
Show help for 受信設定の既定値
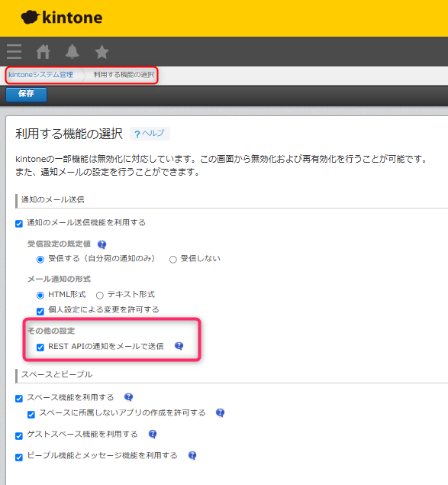click(102, 244)
